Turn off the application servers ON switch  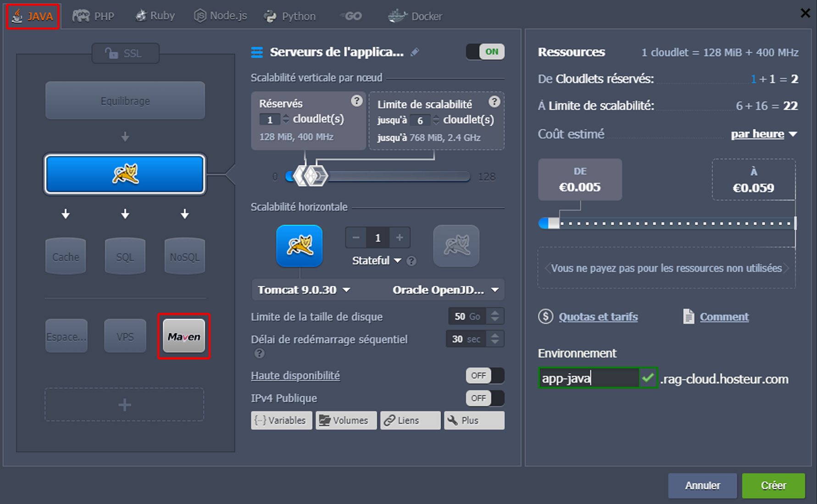pos(485,52)
